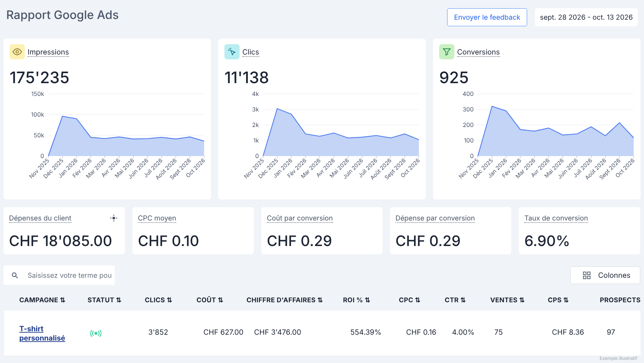Click the PROSPECTS column header
The width and height of the screenshot is (644, 363).
(620, 300)
